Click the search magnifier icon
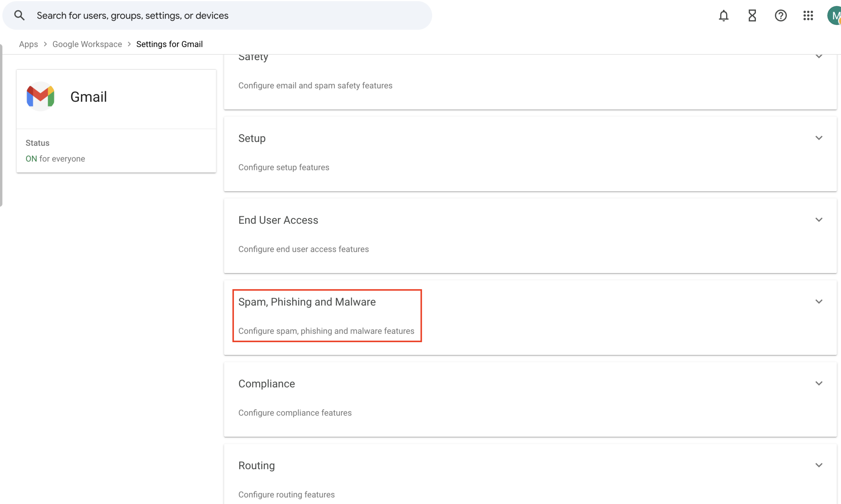Viewport: 841px width, 504px height. [19, 15]
